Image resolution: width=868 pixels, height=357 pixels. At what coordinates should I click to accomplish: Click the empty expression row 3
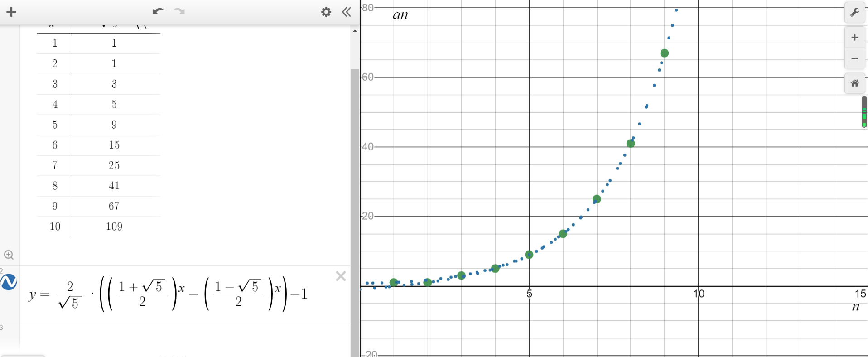[x=185, y=339]
